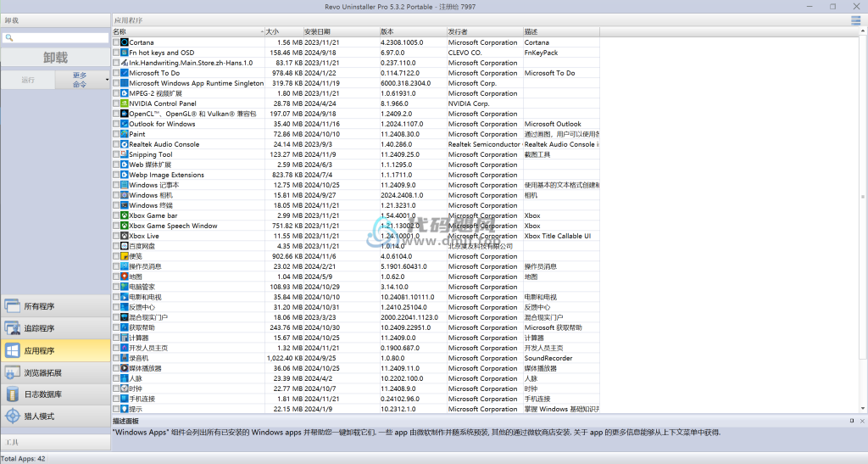Switch to the 追踪程序 section
Image resolution: width=868 pixels, height=464 pixels.
(55, 328)
